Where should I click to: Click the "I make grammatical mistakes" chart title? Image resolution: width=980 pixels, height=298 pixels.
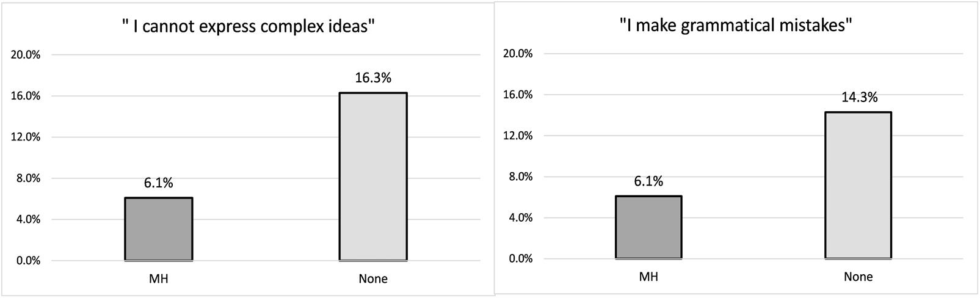(x=735, y=26)
